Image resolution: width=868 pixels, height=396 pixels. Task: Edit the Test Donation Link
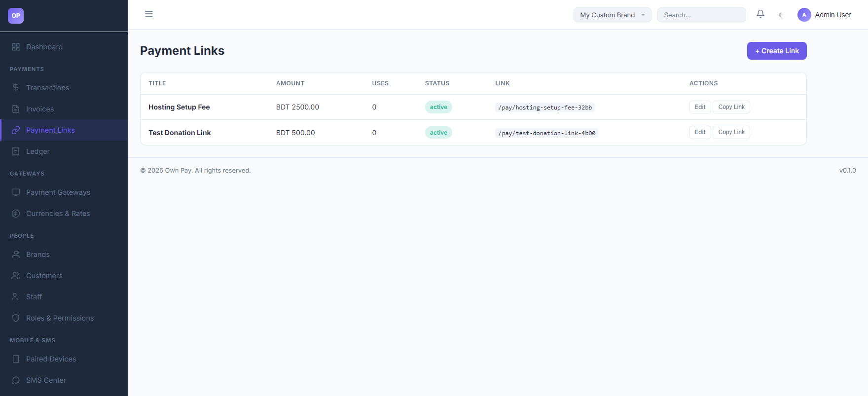(x=700, y=132)
